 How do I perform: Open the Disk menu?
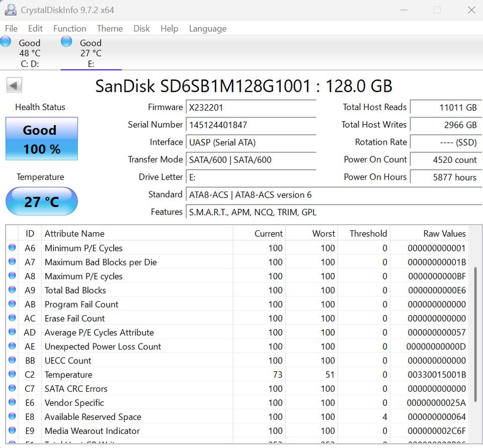142,29
